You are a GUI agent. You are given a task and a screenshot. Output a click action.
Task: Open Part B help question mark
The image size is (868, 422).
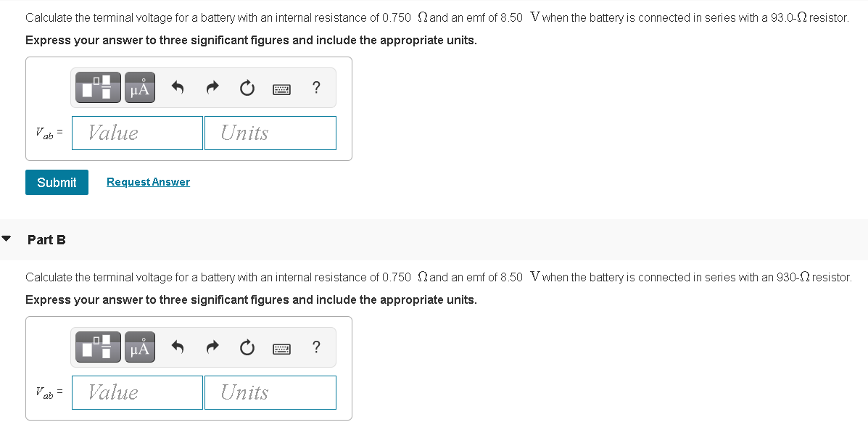(x=315, y=347)
